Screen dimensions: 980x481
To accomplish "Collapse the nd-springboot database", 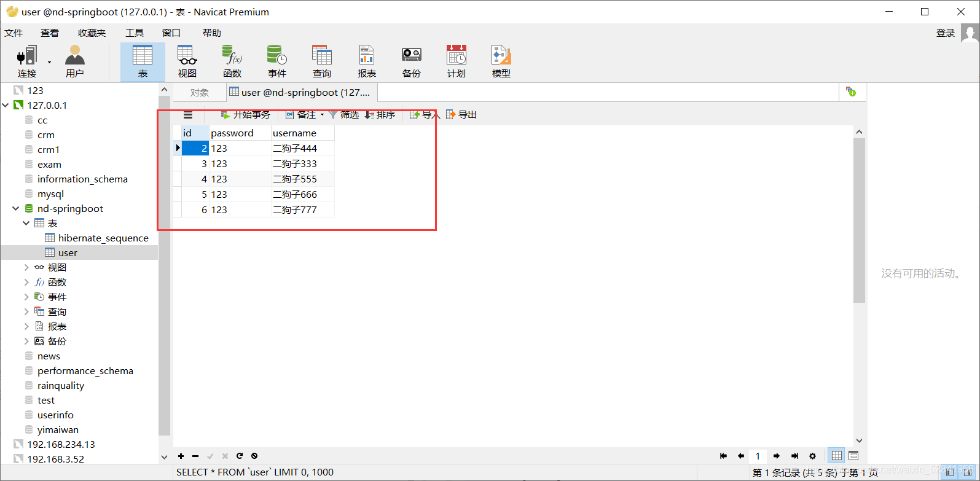I will [15, 208].
